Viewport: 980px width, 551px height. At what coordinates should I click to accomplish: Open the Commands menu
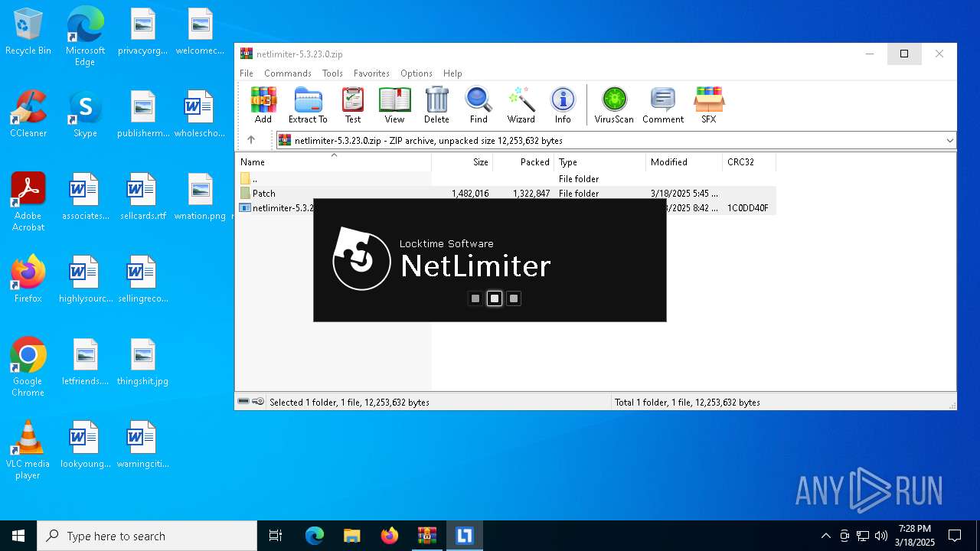pos(288,73)
